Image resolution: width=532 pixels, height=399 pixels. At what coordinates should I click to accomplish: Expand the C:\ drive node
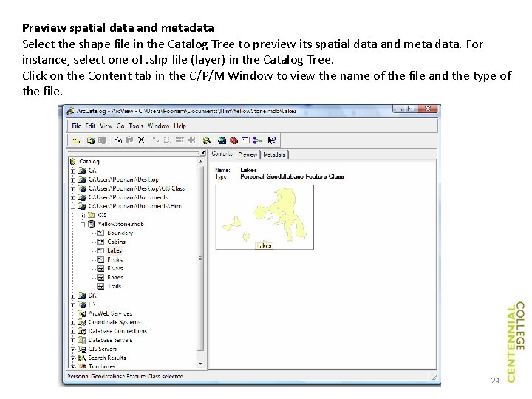(x=73, y=171)
